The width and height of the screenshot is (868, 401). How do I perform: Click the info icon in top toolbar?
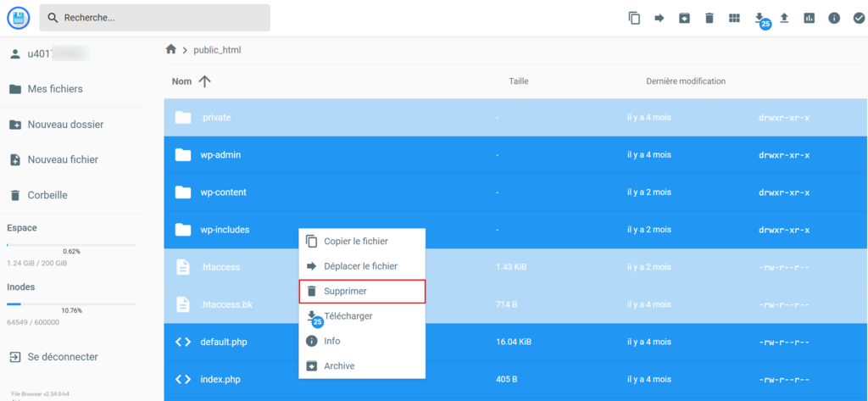coord(834,18)
